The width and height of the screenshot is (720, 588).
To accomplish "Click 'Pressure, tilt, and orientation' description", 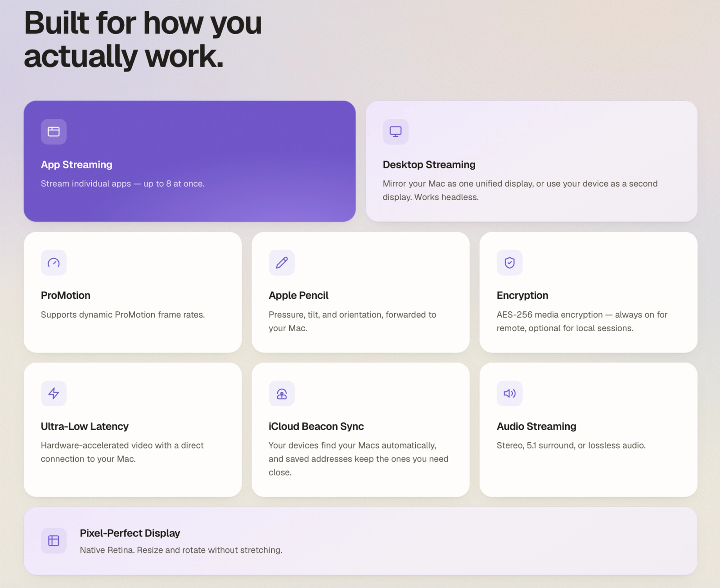I will click(x=352, y=321).
